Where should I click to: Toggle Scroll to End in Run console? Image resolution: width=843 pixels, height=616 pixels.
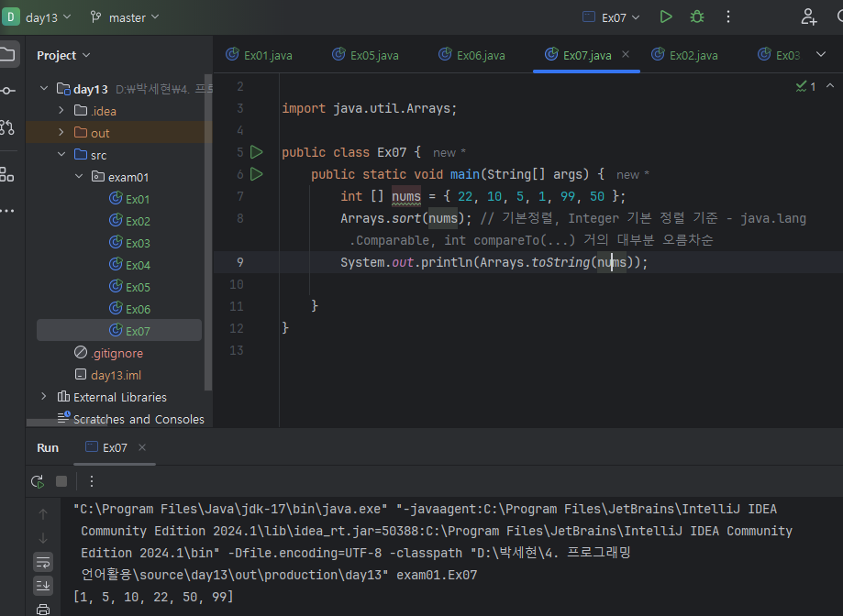(x=43, y=585)
